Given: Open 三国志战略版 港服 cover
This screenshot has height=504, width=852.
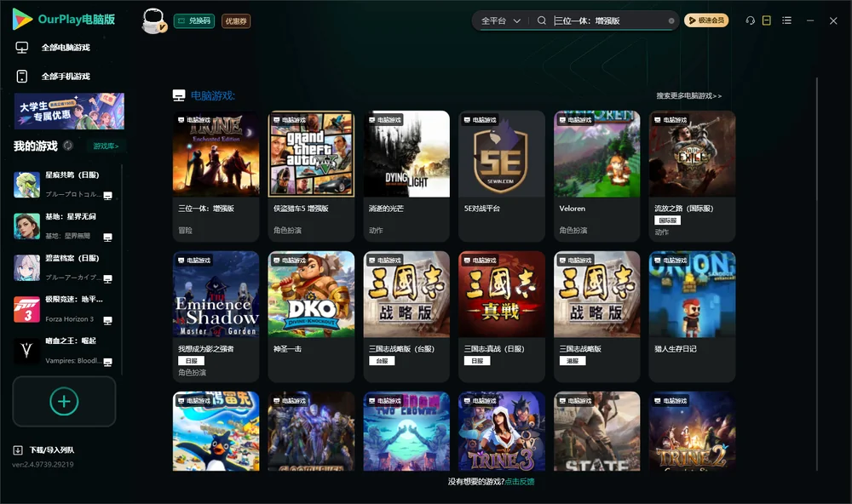Looking at the screenshot, I should click(x=597, y=294).
